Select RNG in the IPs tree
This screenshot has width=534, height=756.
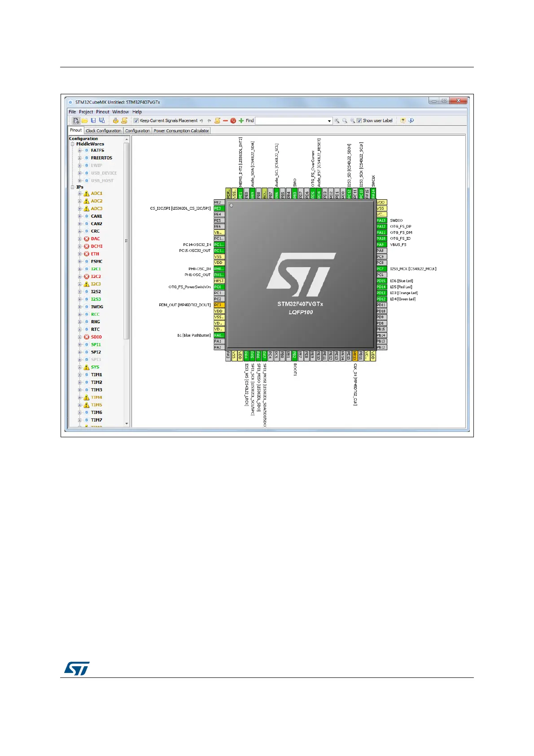tap(96, 322)
